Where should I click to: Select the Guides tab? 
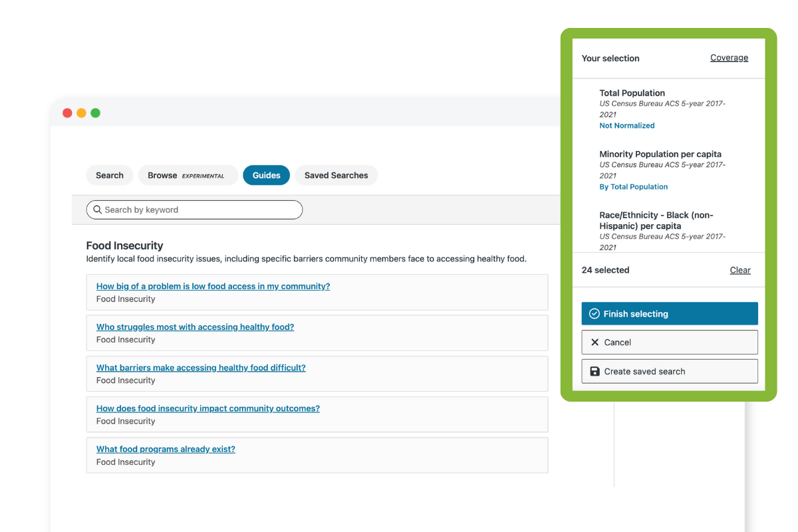(x=266, y=176)
